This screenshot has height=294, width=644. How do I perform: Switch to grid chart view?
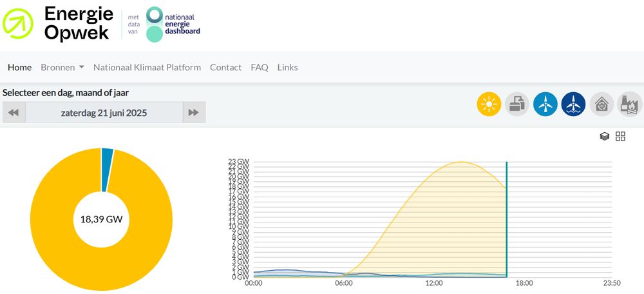tap(620, 137)
